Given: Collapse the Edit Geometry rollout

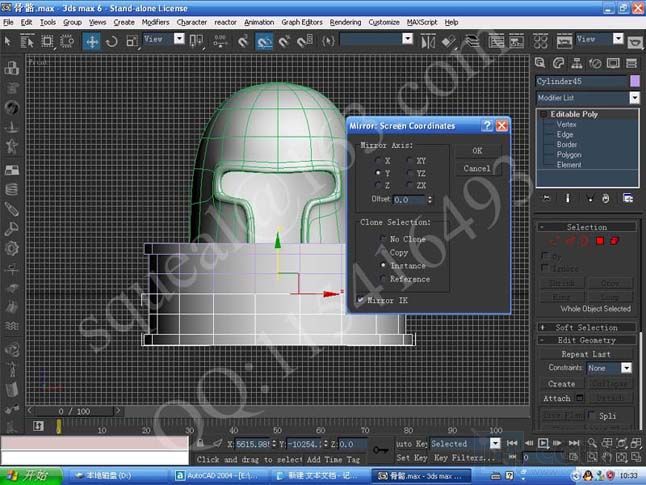Looking at the screenshot, I should click(x=587, y=340).
